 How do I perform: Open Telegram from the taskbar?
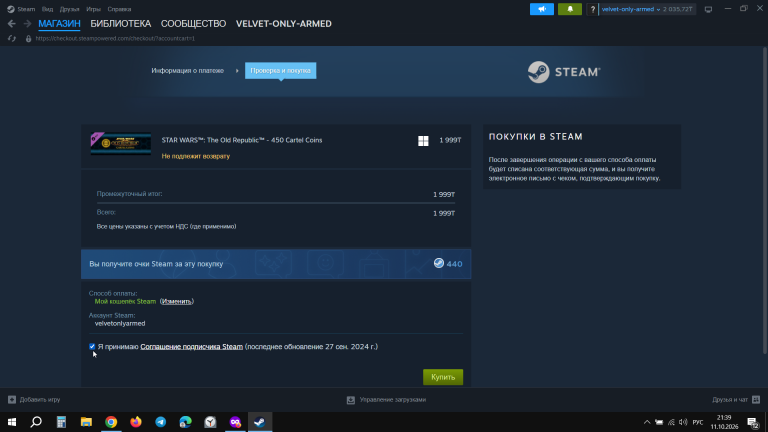point(161,422)
